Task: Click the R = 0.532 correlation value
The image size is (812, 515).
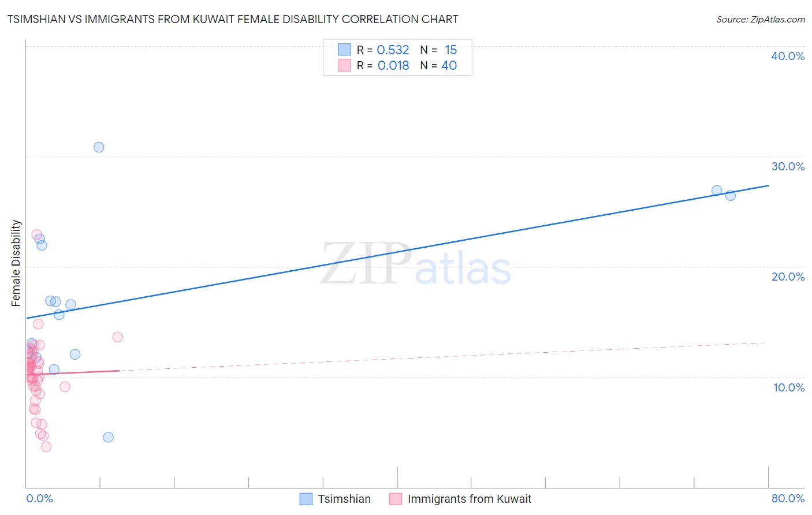Action: (x=383, y=50)
